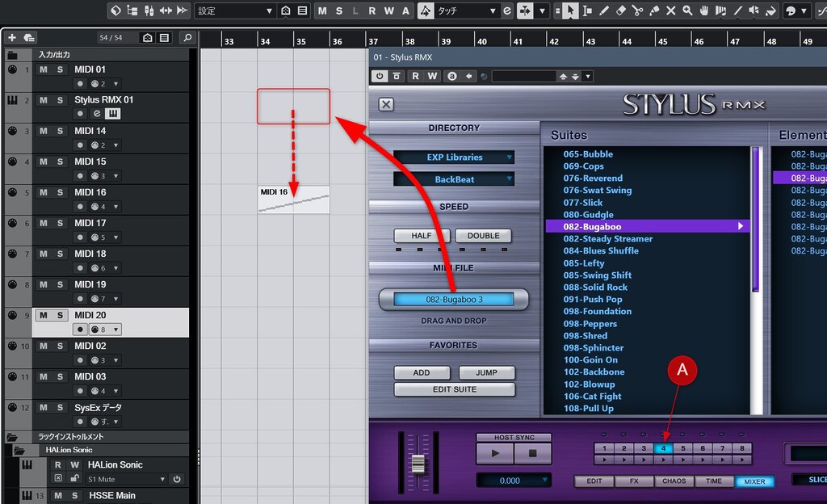Viewport: 827px width, 504px height.
Task: Toggle Write automation in Stylus RMX window
Action: [x=433, y=77]
